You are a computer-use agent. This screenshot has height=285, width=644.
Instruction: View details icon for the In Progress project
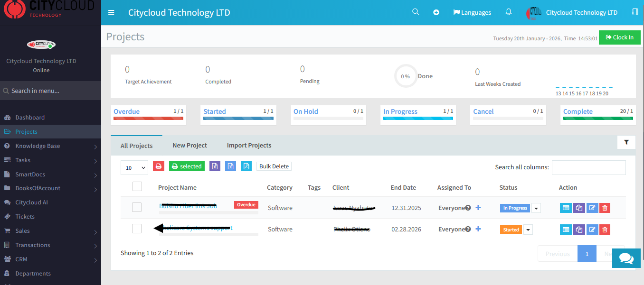[x=566, y=208]
